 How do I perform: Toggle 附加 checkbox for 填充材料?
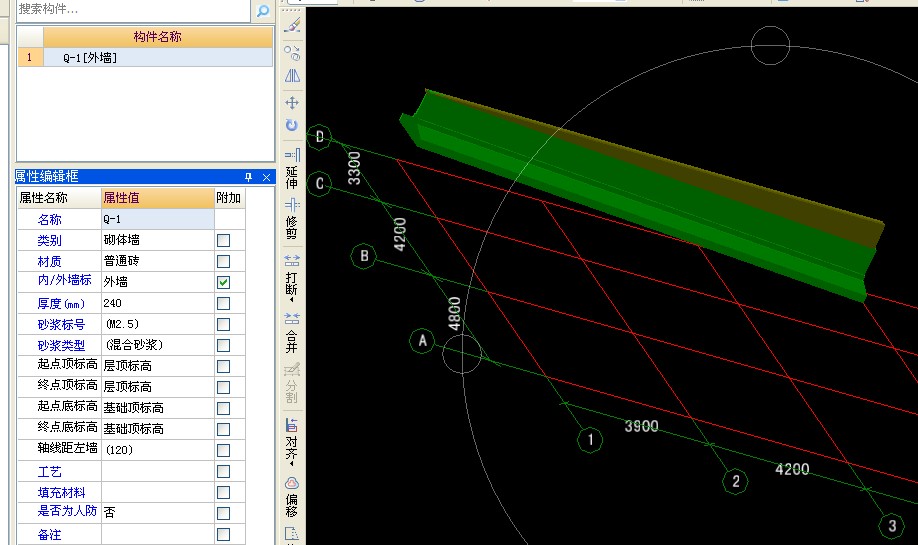(223, 492)
